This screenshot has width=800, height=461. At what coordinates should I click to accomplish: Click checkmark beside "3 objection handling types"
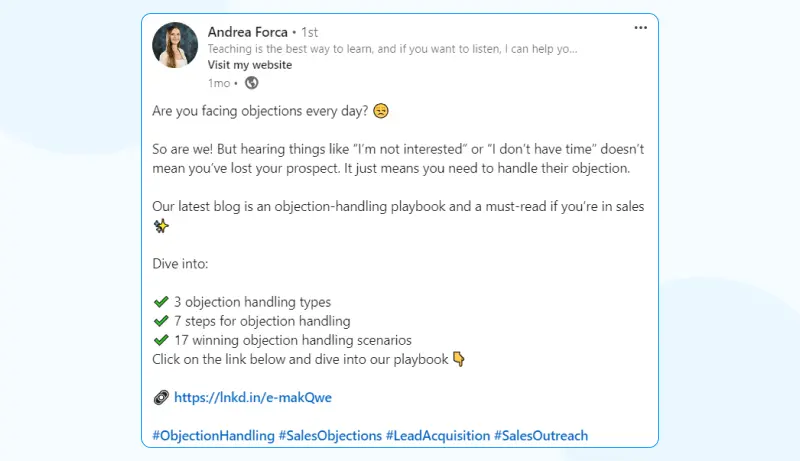(x=160, y=302)
